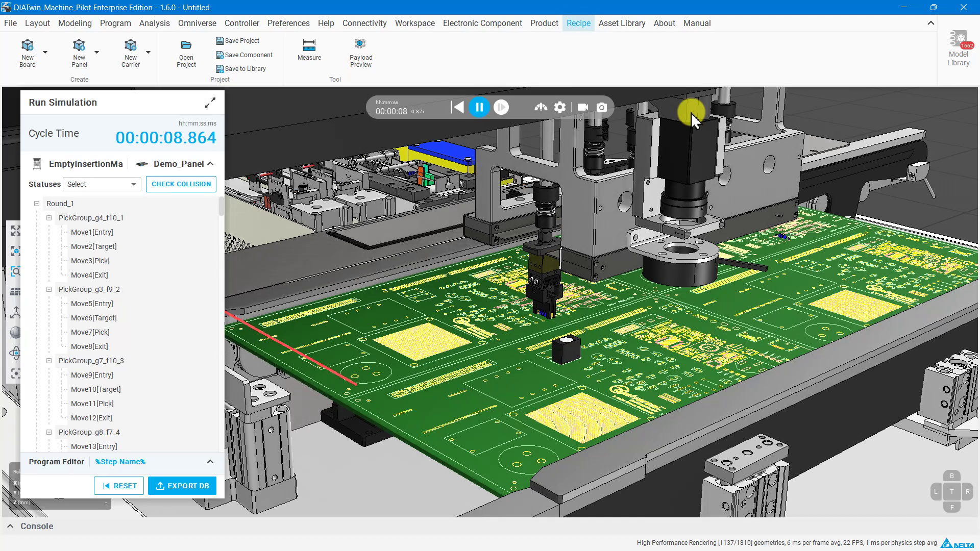This screenshot has height=551, width=980.
Task: Activate the Measure tool
Action: 309,49
